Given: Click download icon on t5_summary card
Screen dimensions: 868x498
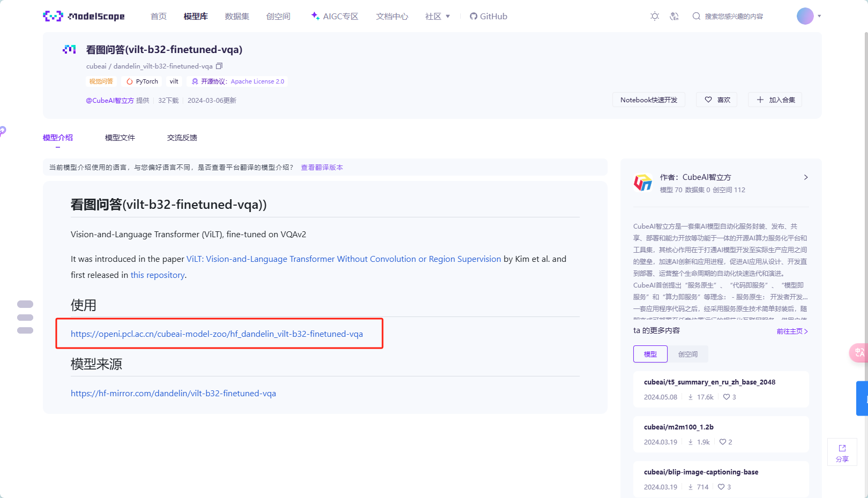Looking at the screenshot, I should click(691, 397).
